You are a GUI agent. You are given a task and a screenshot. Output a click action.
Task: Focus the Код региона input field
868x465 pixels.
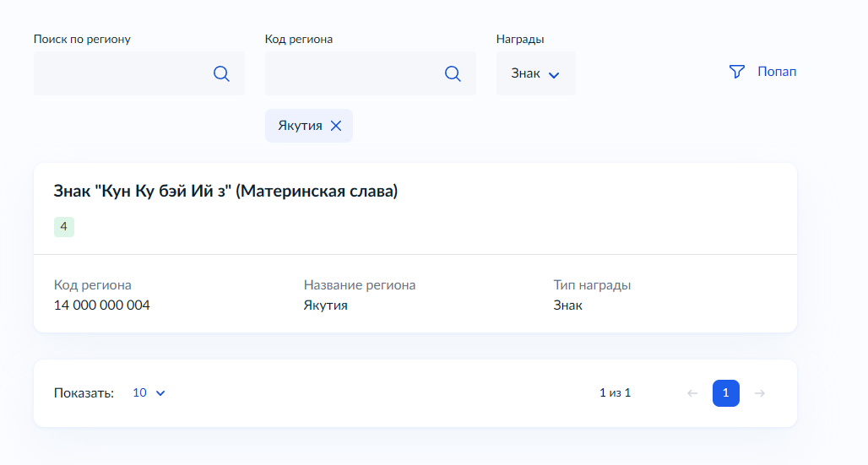[354, 73]
